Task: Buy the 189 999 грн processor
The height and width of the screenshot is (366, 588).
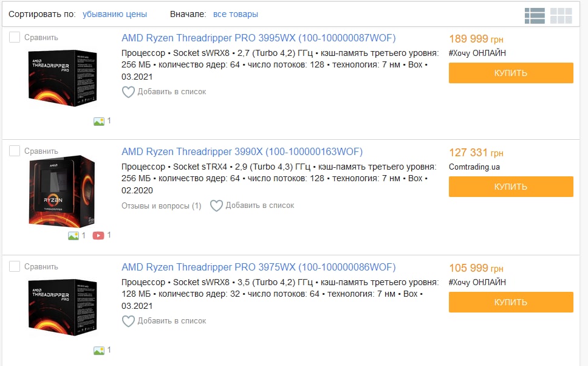Action: point(511,73)
